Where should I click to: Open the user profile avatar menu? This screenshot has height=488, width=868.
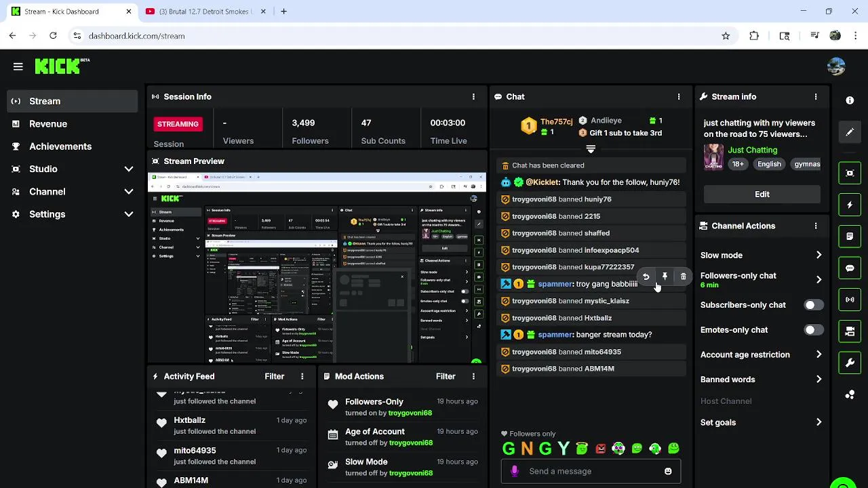[836, 66]
